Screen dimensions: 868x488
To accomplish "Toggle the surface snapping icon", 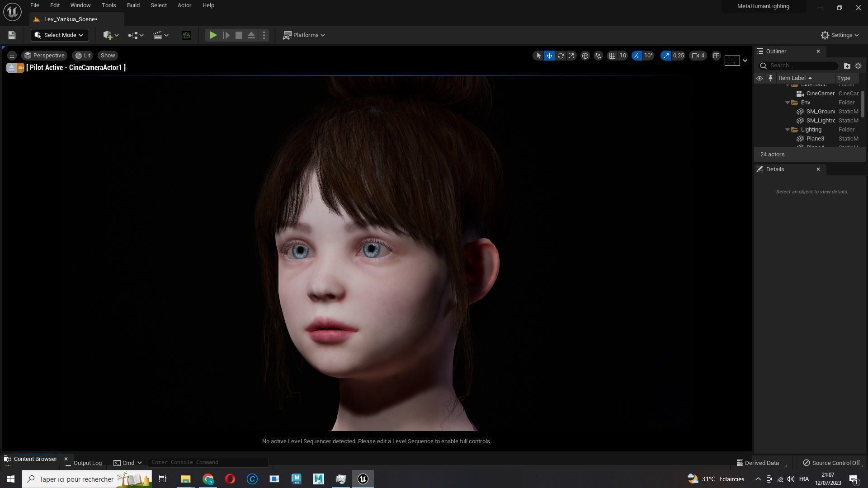I will pyautogui.click(x=598, y=56).
